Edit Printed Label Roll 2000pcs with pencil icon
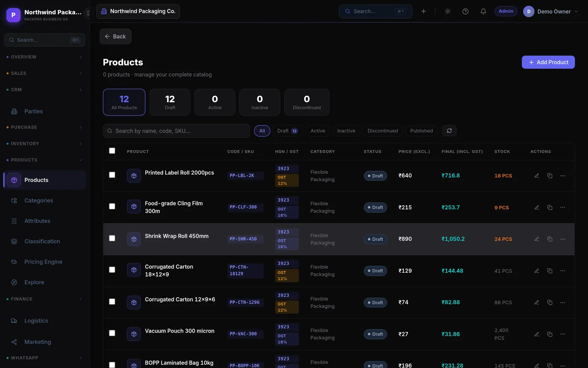Image resolution: width=588 pixels, height=368 pixels. [x=537, y=176]
